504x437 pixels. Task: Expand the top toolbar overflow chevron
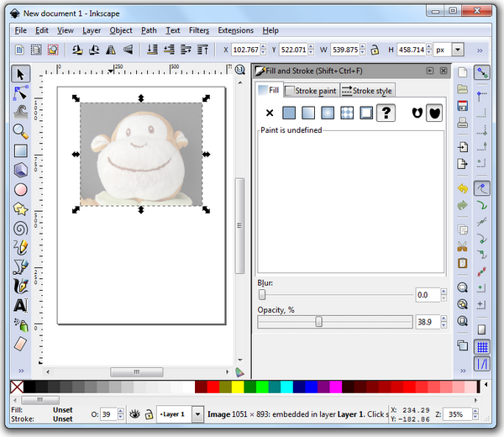[480, 50]
